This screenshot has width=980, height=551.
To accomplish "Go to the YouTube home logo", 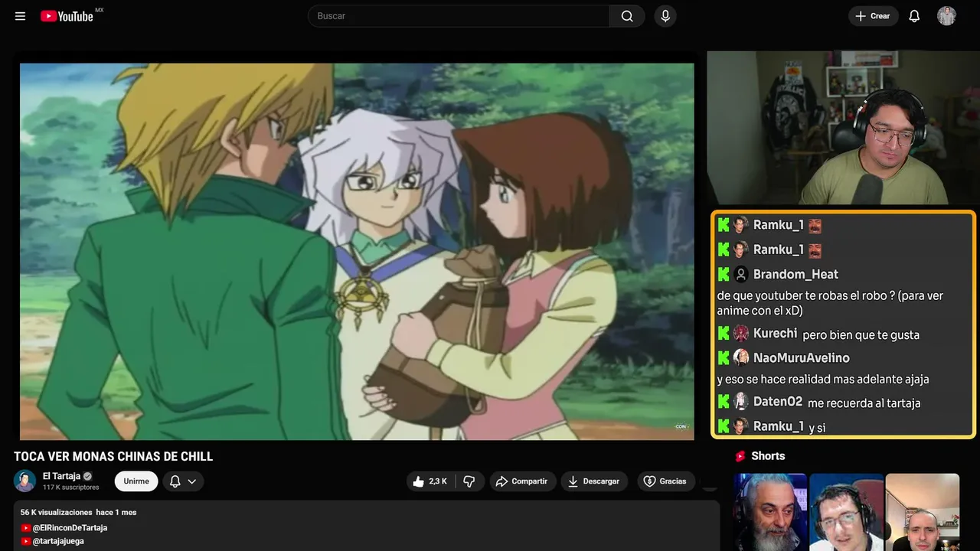I will click(67, 16).
